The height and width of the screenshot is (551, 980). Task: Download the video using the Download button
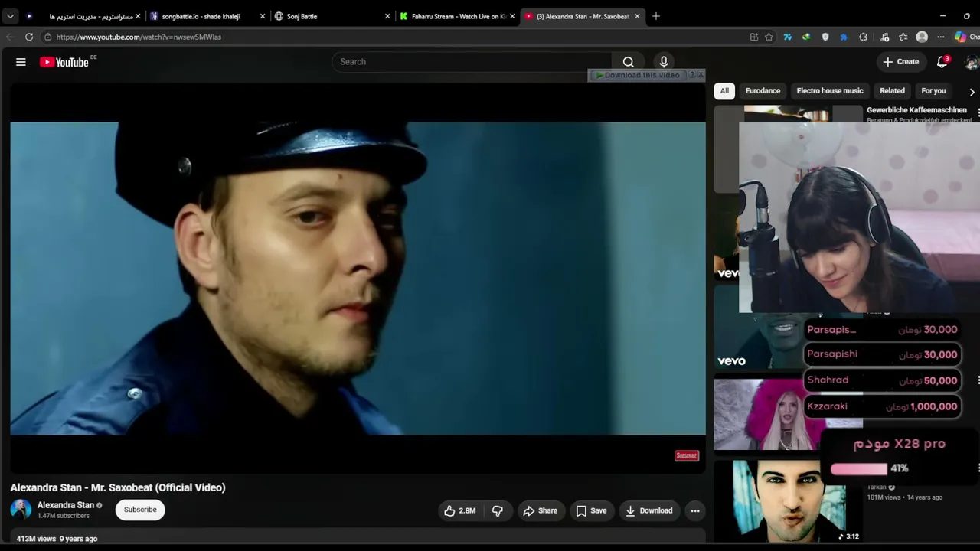648,510
